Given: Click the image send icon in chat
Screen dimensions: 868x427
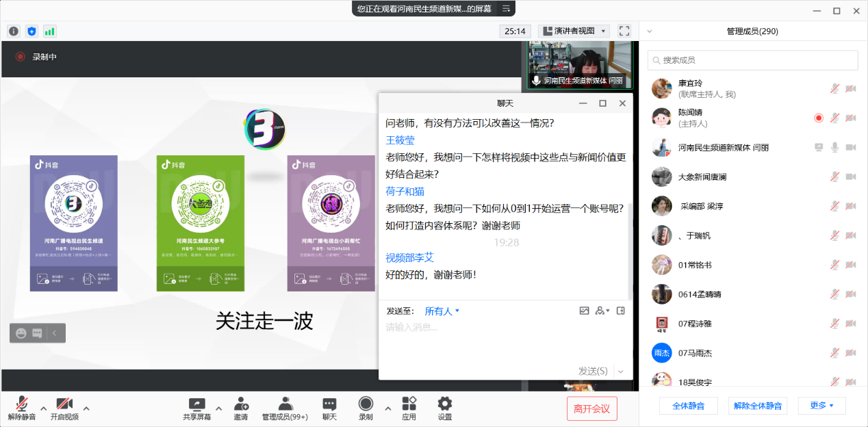Looking at the screenshot, I should [584, 311].
